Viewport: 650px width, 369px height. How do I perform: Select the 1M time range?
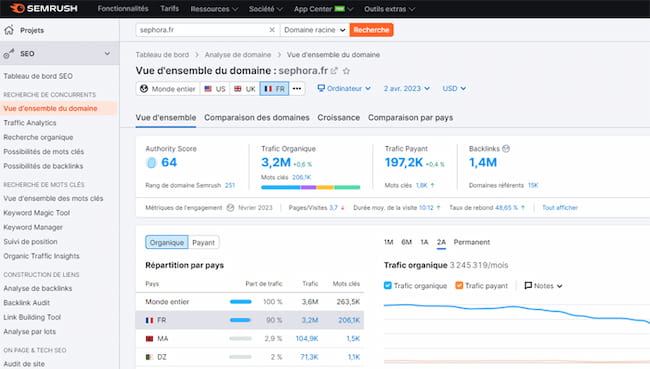coord(388,242)
